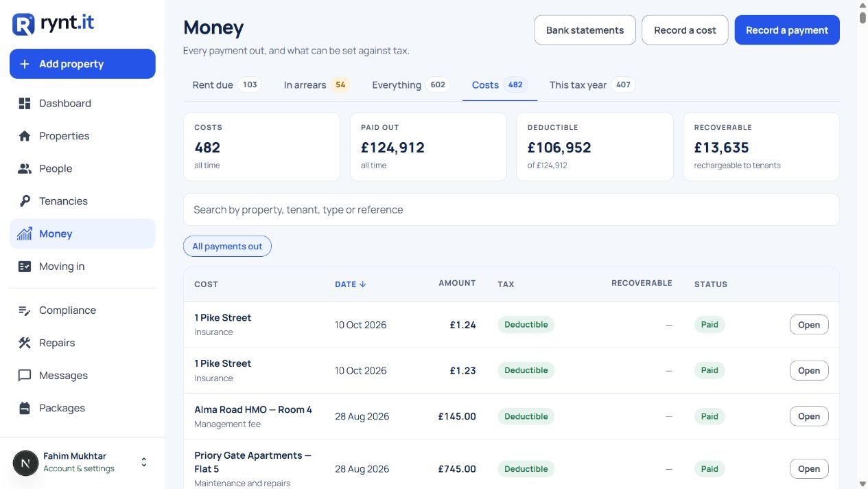Open the £1.23 Pike Street insurance cost
This screenshot has height=489, width=868.
809,371
